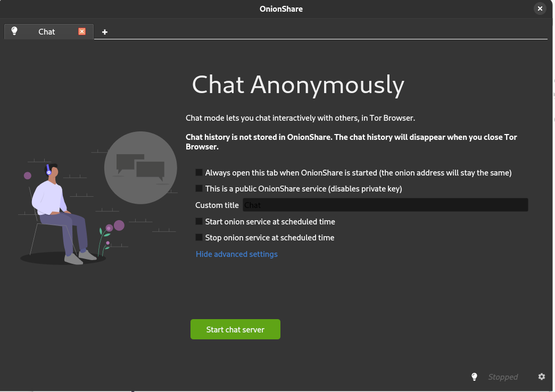Click the chat bubbles illustration circle
555x392 pixels.
(x=140, y=168)
